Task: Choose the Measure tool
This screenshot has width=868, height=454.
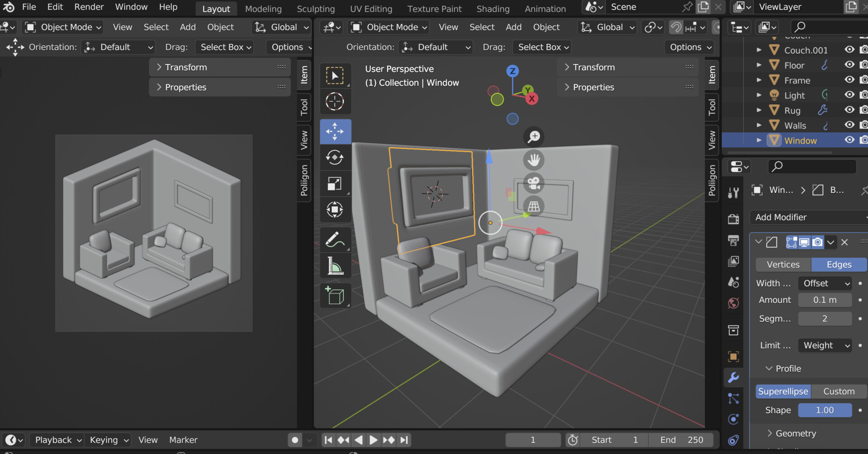Action: click(335, 265)
